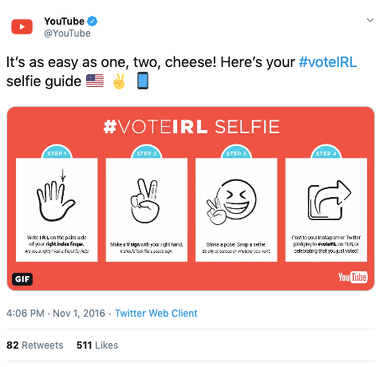This screenshot has width=379, height=367.
Task: Click the YouTube logo inside the GIF
Action: coord(353,277)
